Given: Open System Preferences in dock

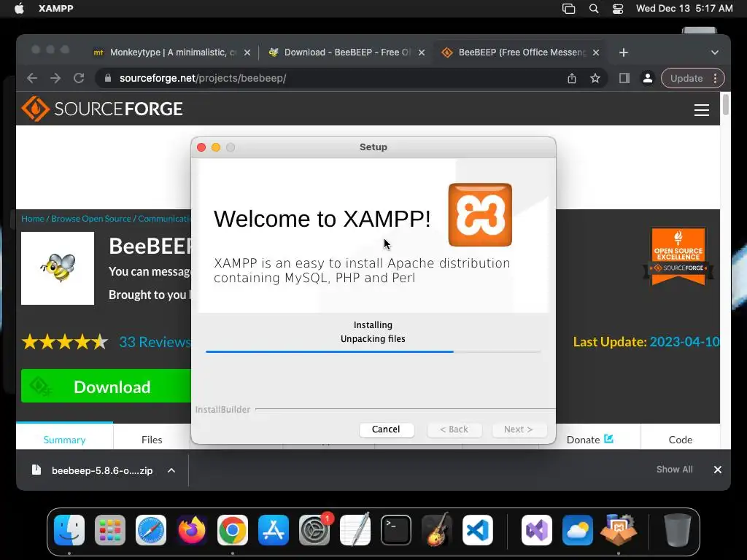Looking at the screenshot, I should (x=314, y=530).
